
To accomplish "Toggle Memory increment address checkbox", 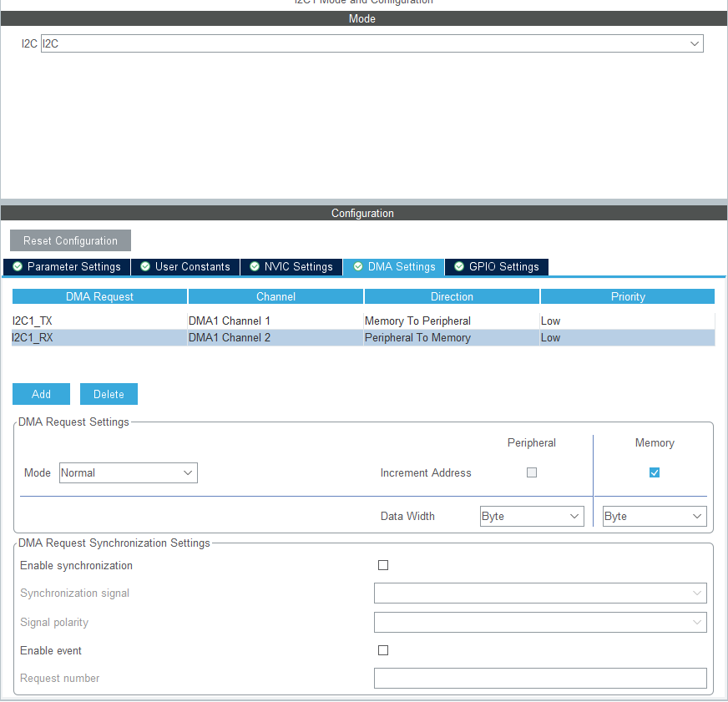I will (x=655, y=472).
